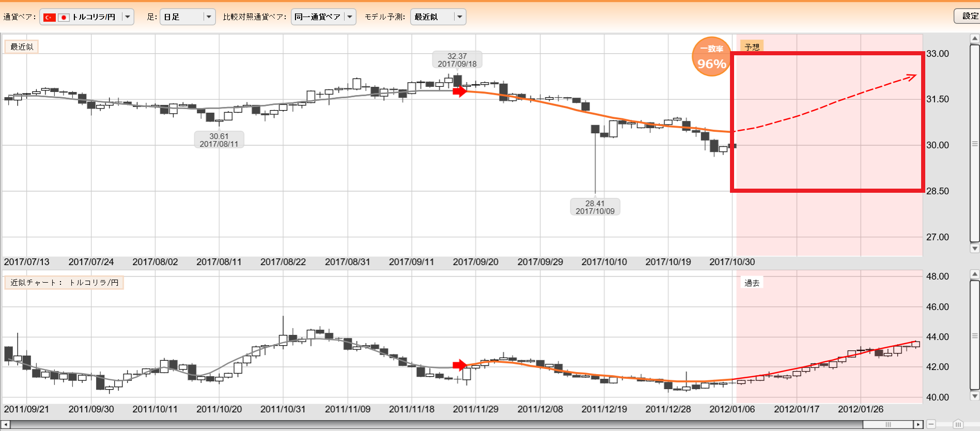Click the 比較対照通貨ペア: field label

pos(255,17)
